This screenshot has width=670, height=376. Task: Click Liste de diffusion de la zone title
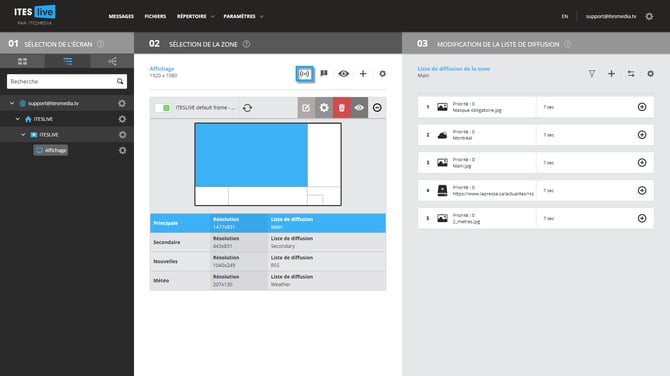click(x=453, y=68)
